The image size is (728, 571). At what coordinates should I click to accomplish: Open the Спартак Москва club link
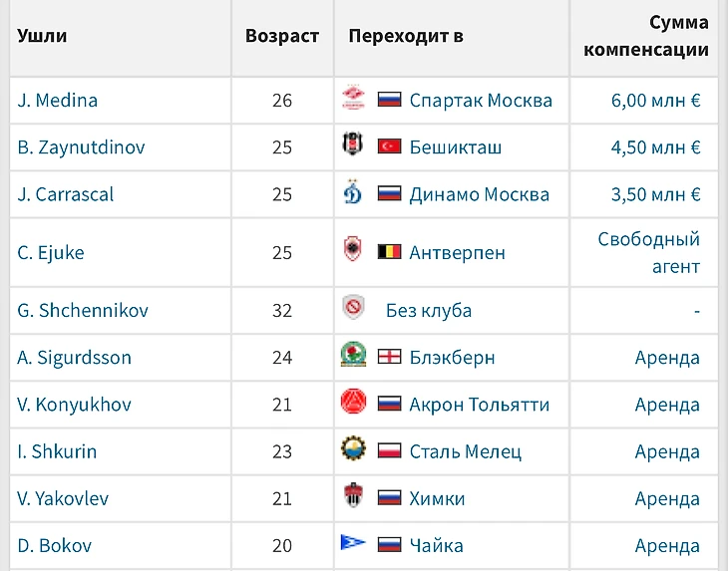point(481,101)
